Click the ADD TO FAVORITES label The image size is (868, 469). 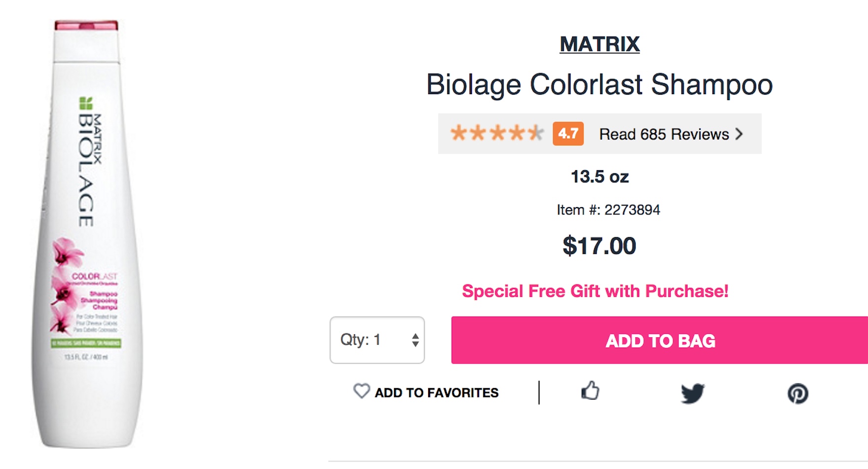436,393
